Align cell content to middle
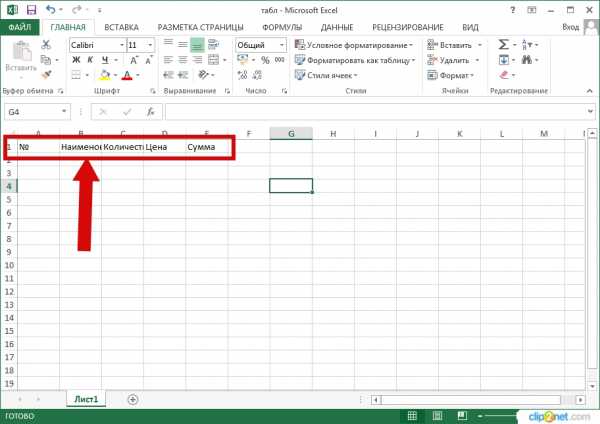Screen dimensions: 600x424 [x=183, y=44]
